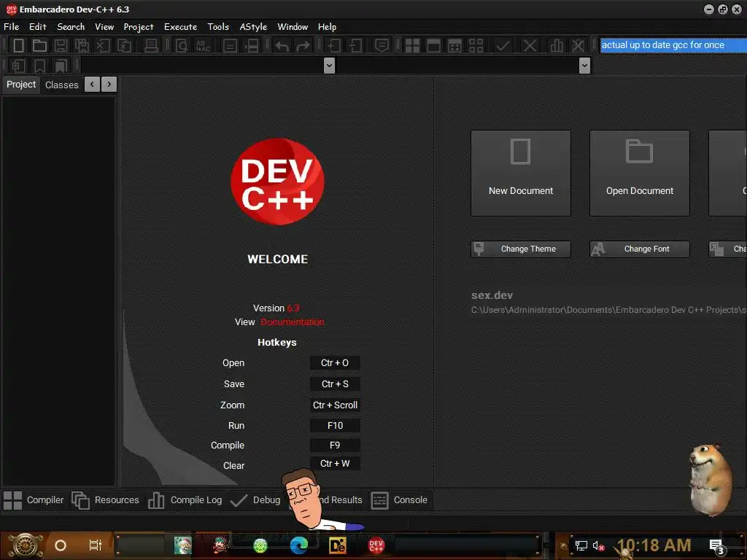Open compiler set combo 'actual up to date gcc'

tap(673, 44)
